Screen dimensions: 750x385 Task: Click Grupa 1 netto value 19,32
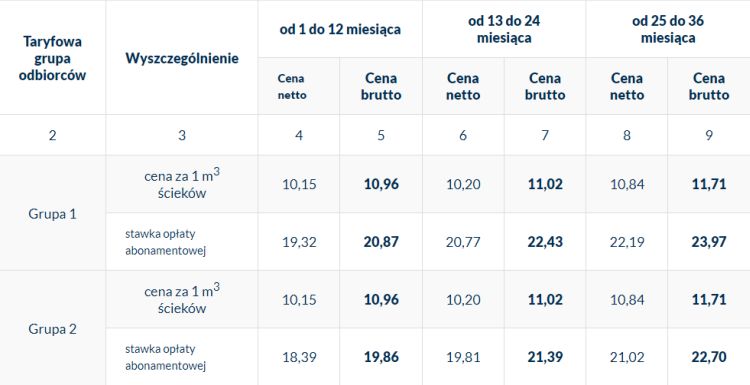pos(299,242)
